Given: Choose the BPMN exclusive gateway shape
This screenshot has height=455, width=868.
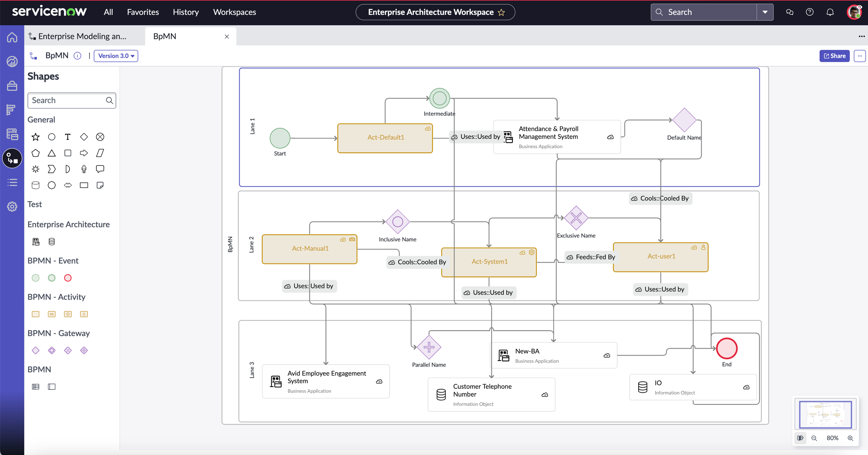Looking at the screenshot, I should click(x=68, y=350).
